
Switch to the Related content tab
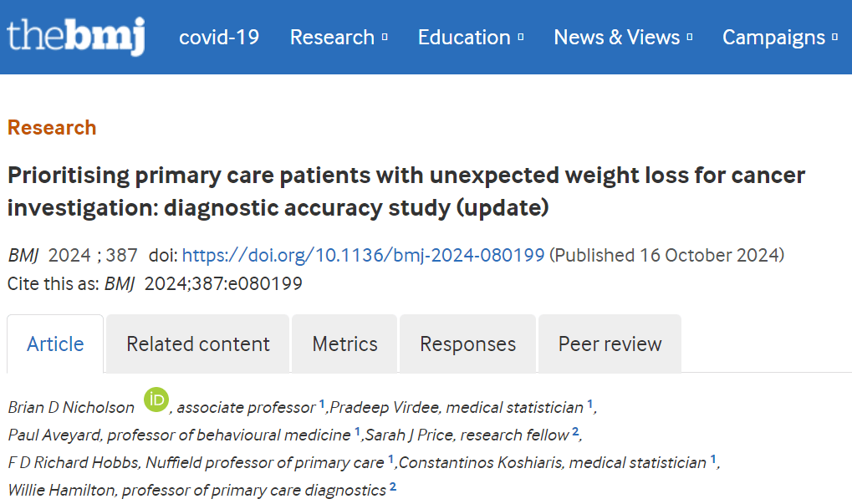pos(198,344)
